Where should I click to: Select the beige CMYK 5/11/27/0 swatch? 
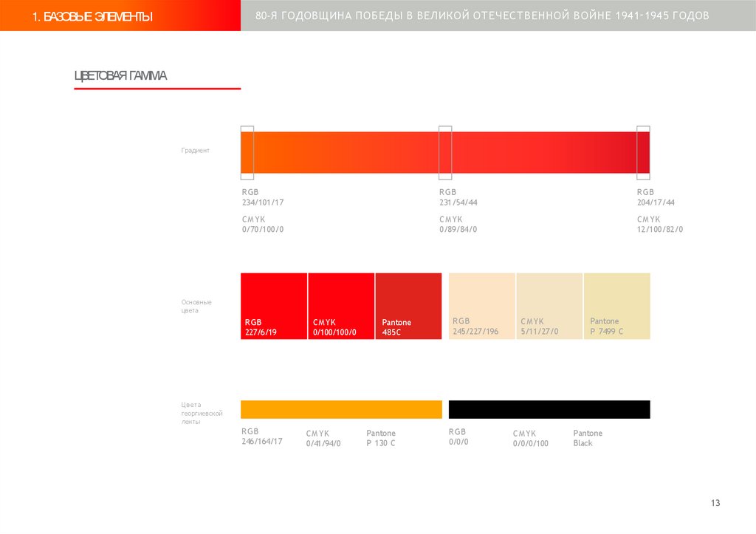click(549, 306)
